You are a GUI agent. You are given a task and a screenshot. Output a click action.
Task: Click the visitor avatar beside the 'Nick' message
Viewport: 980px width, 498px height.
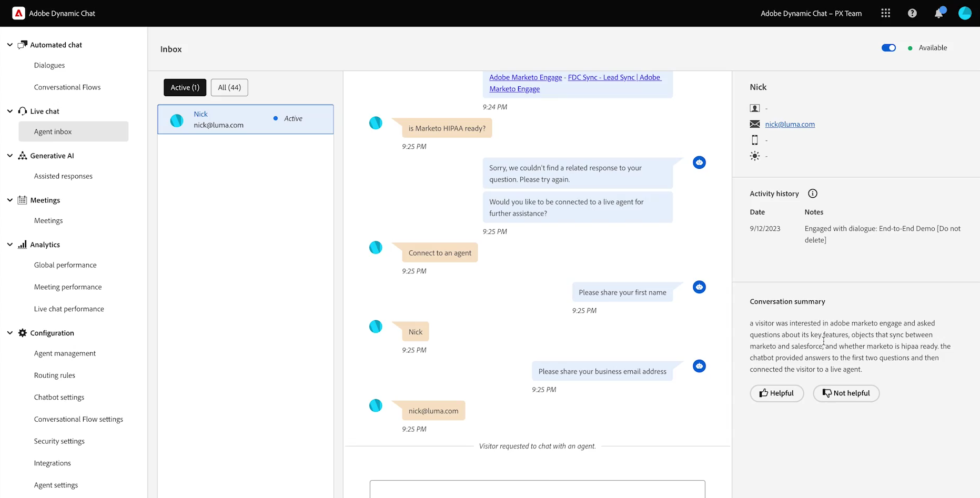(x=376, y=327)
